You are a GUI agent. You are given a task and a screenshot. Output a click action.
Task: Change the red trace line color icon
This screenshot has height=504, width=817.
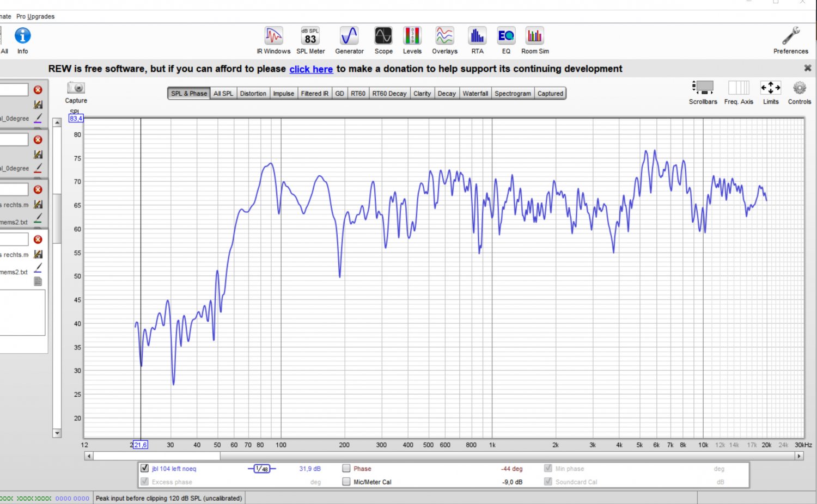tap(38, 168)
